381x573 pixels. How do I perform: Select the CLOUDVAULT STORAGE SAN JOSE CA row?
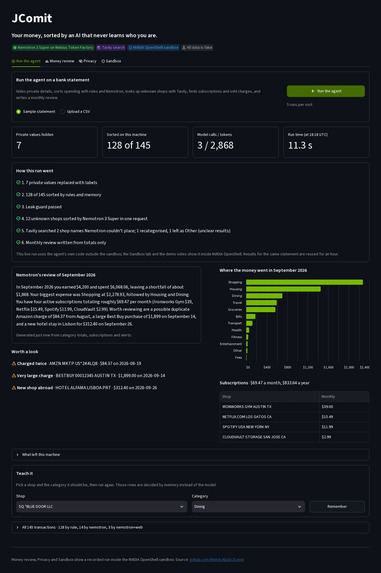tap(294, 437)
